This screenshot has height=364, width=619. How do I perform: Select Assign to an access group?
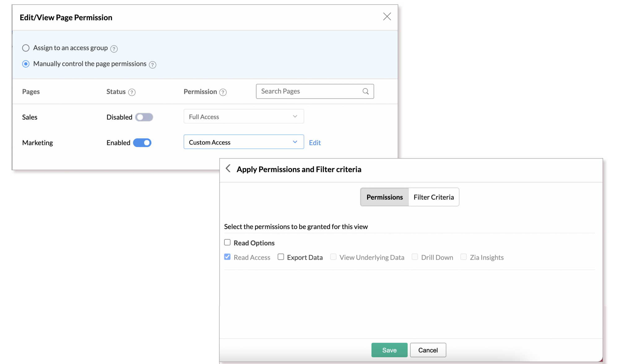(26, 48)
